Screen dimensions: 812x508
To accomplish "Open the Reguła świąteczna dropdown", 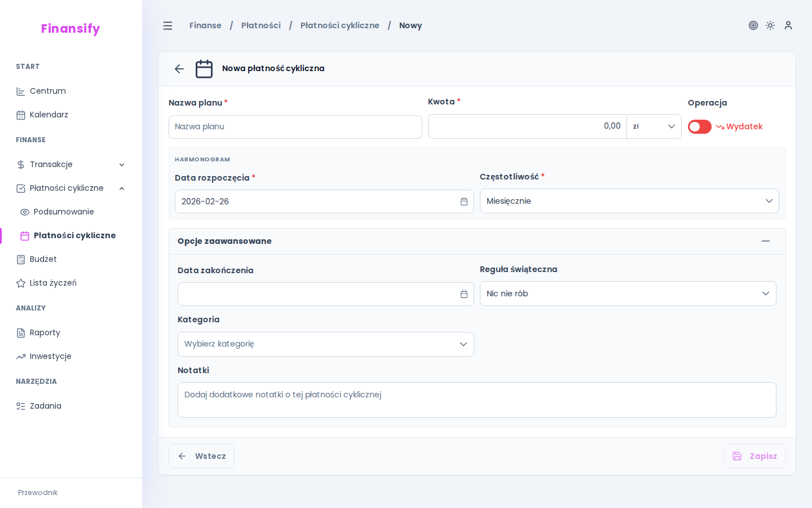I will point(628,294).
